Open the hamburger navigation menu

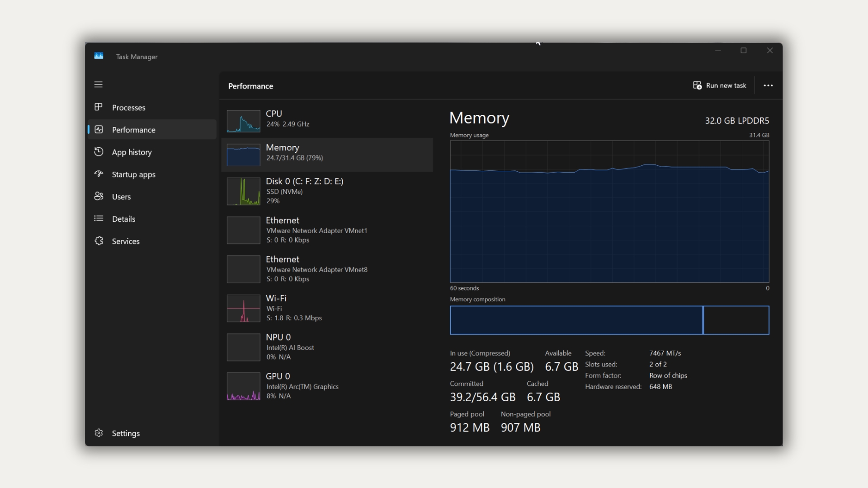point(98,84)
